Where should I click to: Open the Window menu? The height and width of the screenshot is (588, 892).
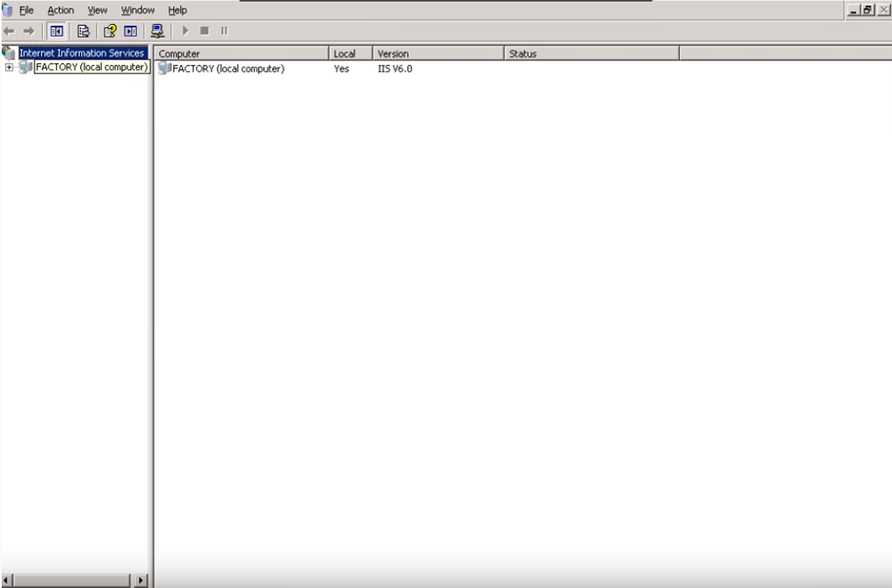point(137,10)
